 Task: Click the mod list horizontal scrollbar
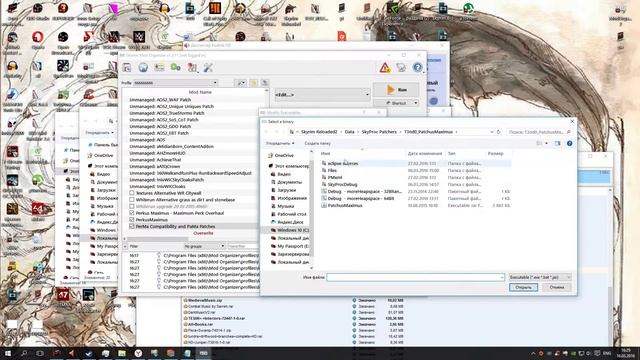coord(157,239)
